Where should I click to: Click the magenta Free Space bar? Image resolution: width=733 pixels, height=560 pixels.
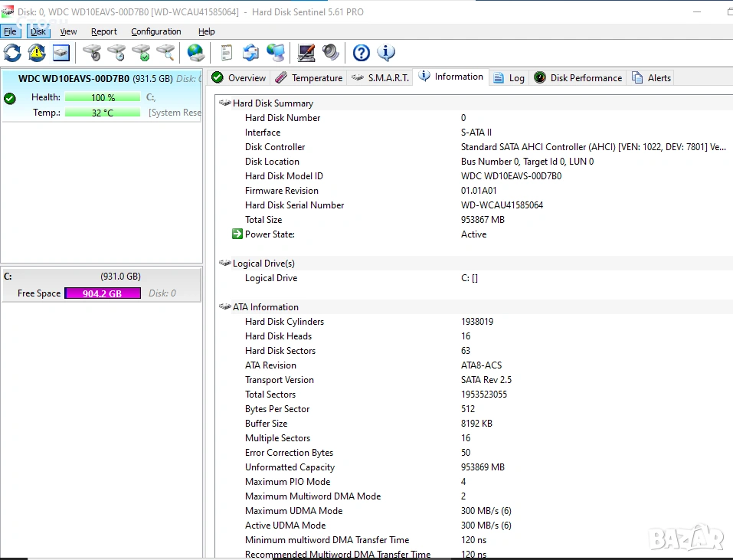pos(103,293)
